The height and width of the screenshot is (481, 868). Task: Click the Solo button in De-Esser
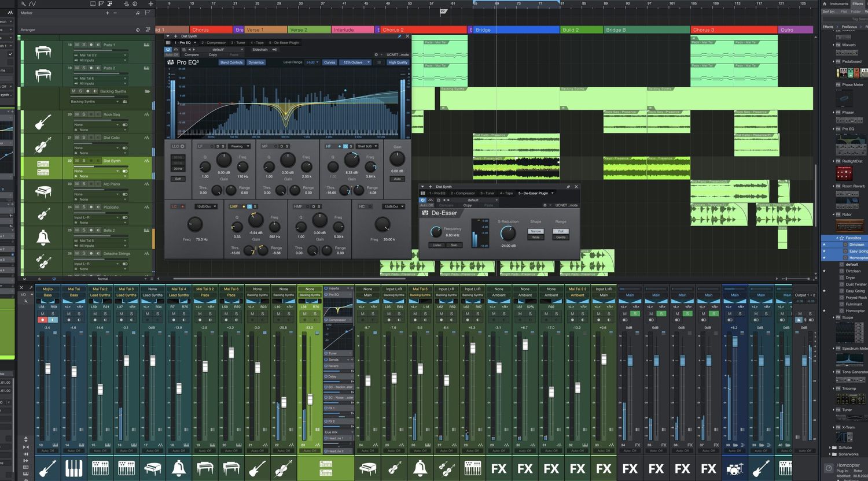454,245
